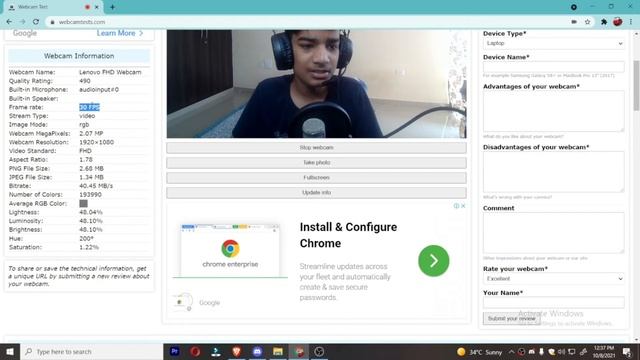Click the Webcam Information header

[79, 56]
